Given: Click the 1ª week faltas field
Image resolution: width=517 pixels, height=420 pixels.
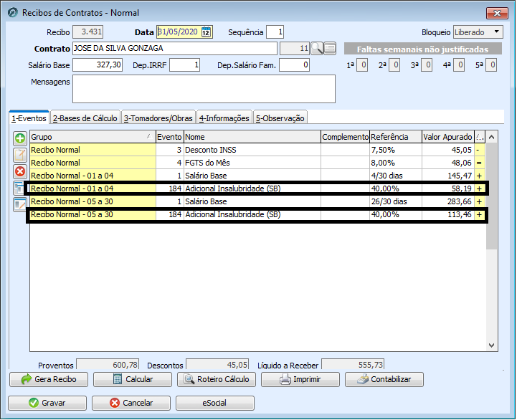Looking at the screenshot, I should tap(362, 65).
